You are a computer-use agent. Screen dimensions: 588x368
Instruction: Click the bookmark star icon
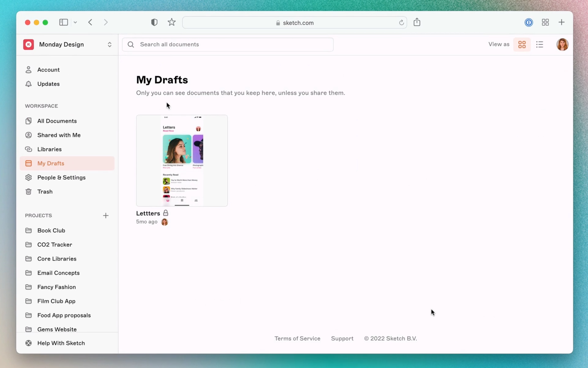point(171,22)
